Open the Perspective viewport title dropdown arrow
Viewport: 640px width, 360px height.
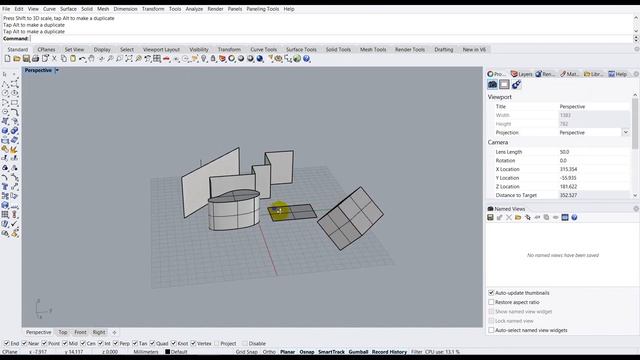pos(57,70)
